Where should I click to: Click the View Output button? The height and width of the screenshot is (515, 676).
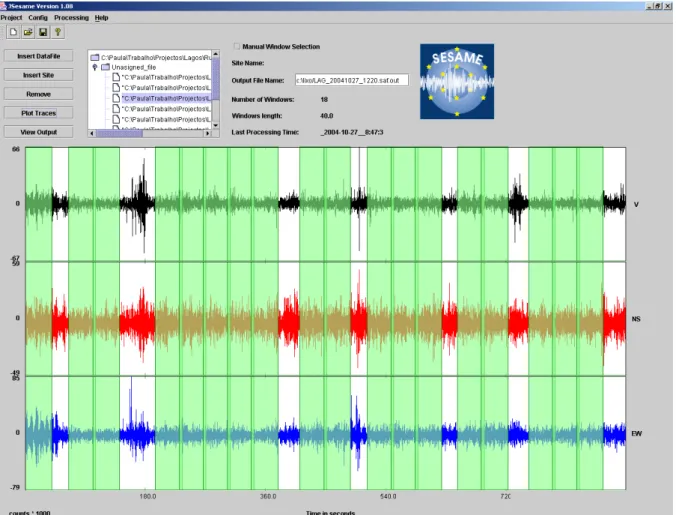pyautogui.click(x=38, y=132)
